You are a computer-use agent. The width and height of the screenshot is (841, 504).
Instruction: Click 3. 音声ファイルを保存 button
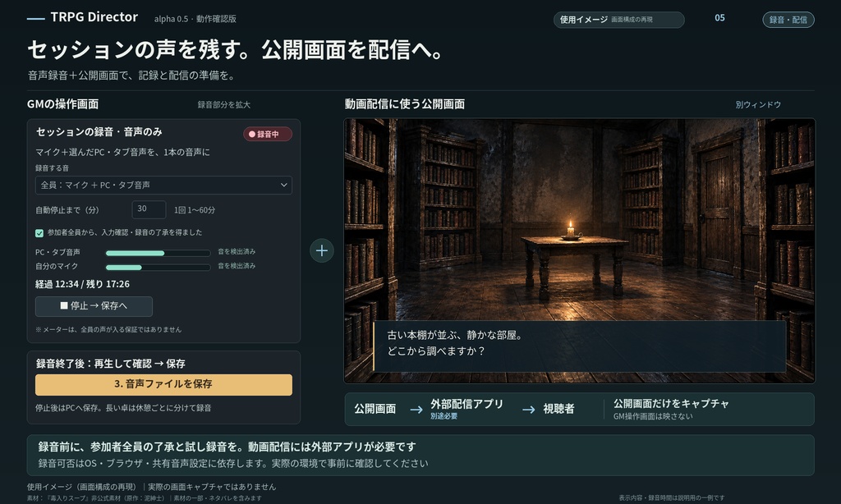163,384
